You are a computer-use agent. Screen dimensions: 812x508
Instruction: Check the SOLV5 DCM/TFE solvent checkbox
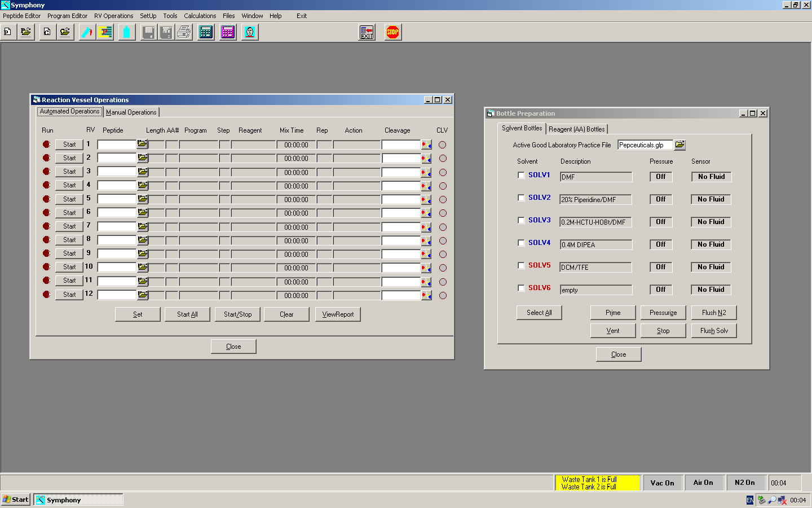click(521, 265)
